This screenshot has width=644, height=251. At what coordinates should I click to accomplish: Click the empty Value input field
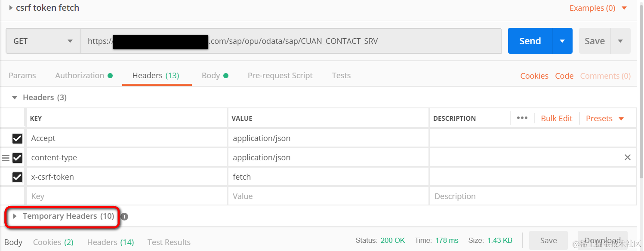(x=328, y=196)
